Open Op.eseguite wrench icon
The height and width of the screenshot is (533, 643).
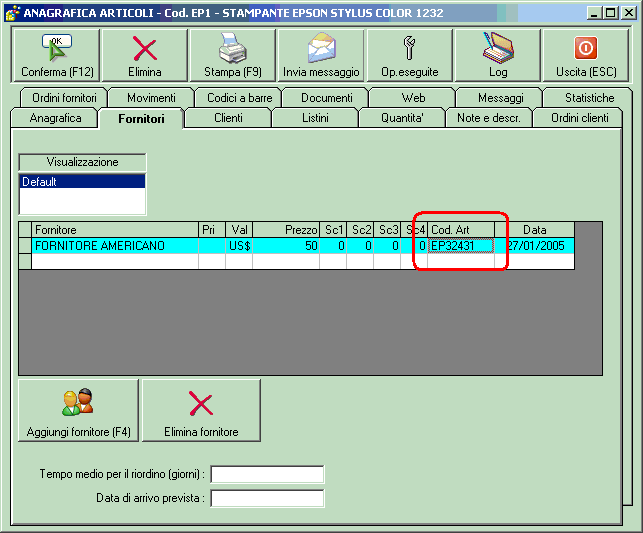(x=409, y=48)
